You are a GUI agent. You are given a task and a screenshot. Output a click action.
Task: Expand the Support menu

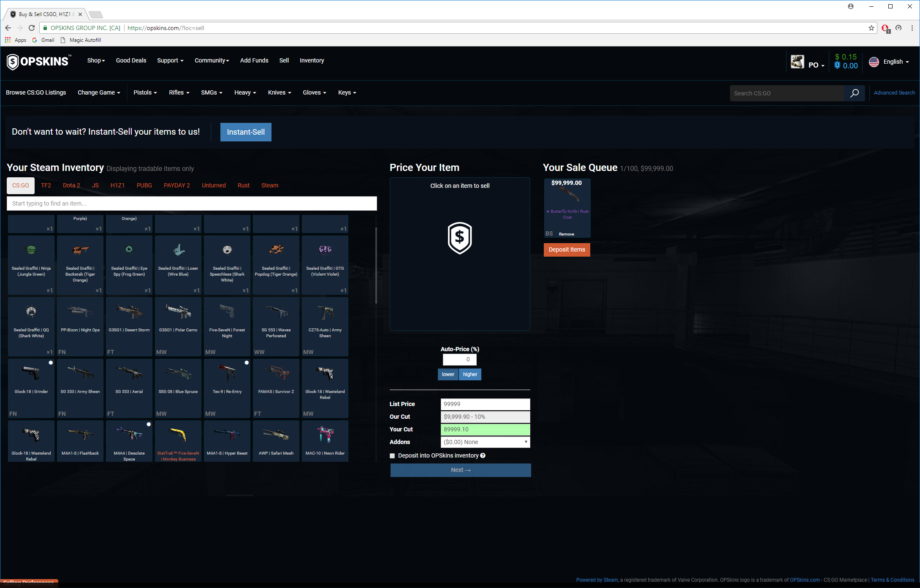point(170,60)
